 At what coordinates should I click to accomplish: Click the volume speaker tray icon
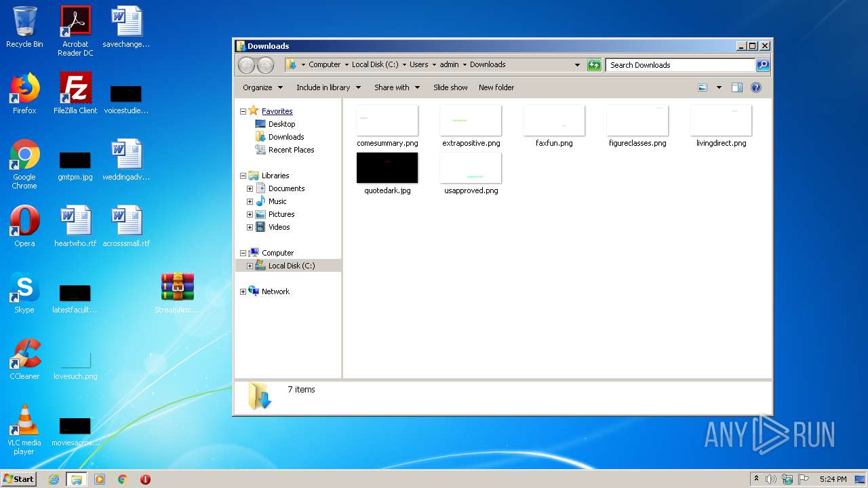771,479
